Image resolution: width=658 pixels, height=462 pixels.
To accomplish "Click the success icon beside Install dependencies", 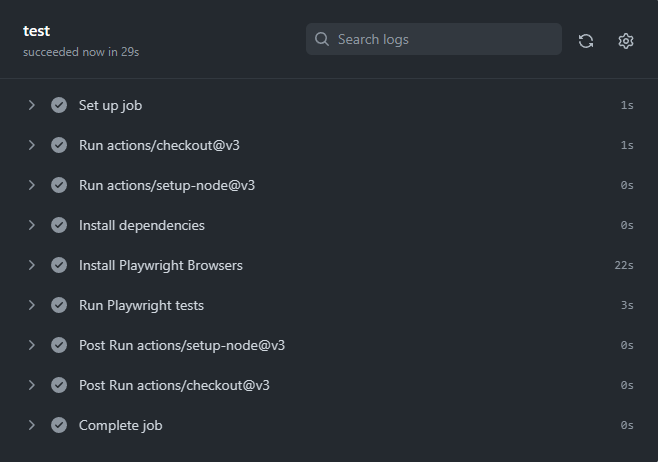I will [x=59, y=225].
